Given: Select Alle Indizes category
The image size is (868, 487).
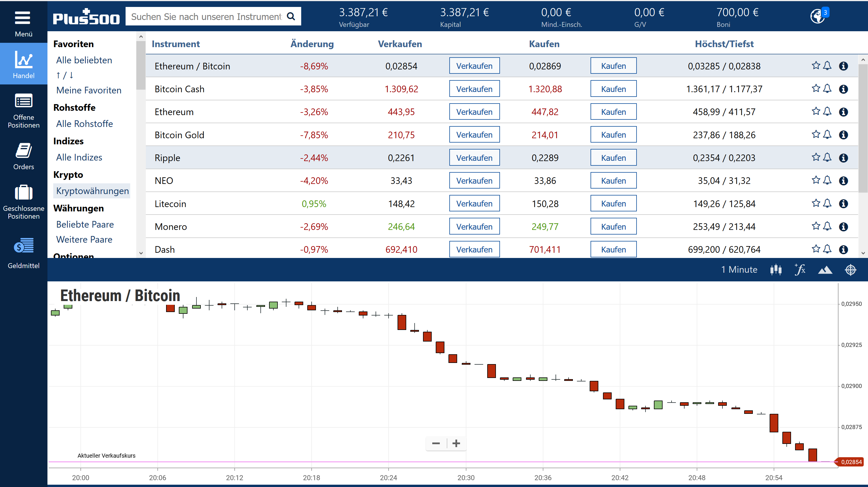Looking at the screenshot, I should click(79, 158).
